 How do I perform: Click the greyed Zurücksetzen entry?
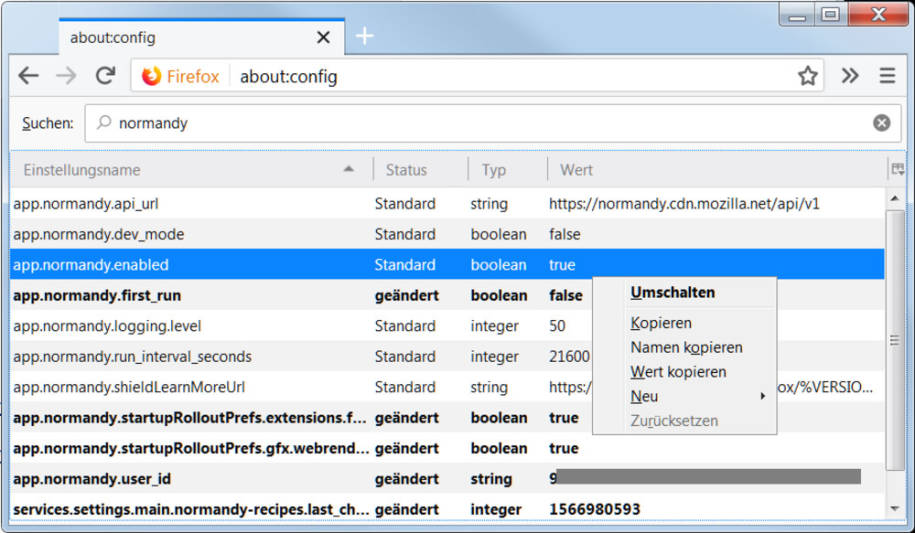click(674, 421)
